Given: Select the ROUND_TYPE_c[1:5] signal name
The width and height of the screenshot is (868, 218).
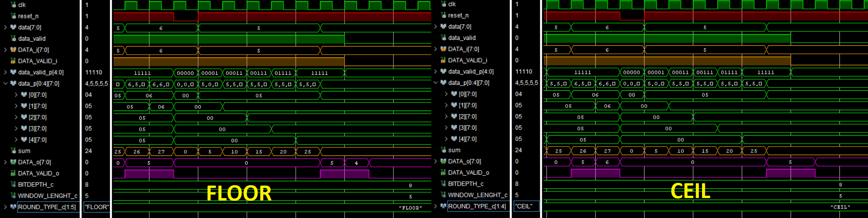Looking at the screenshot, I should pyautogui.click(x=47, y=207).
